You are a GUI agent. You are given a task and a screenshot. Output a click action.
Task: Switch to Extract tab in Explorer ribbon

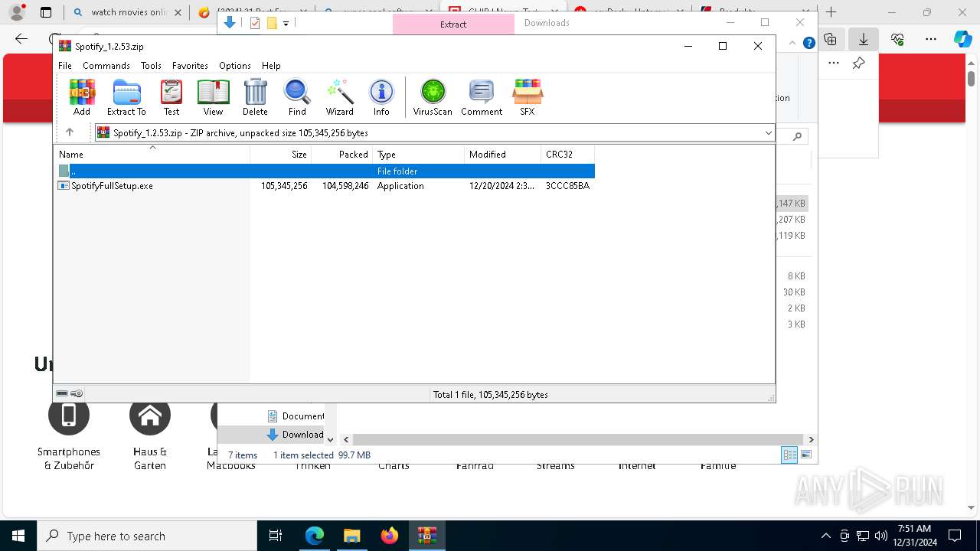(x=453, y=24)
